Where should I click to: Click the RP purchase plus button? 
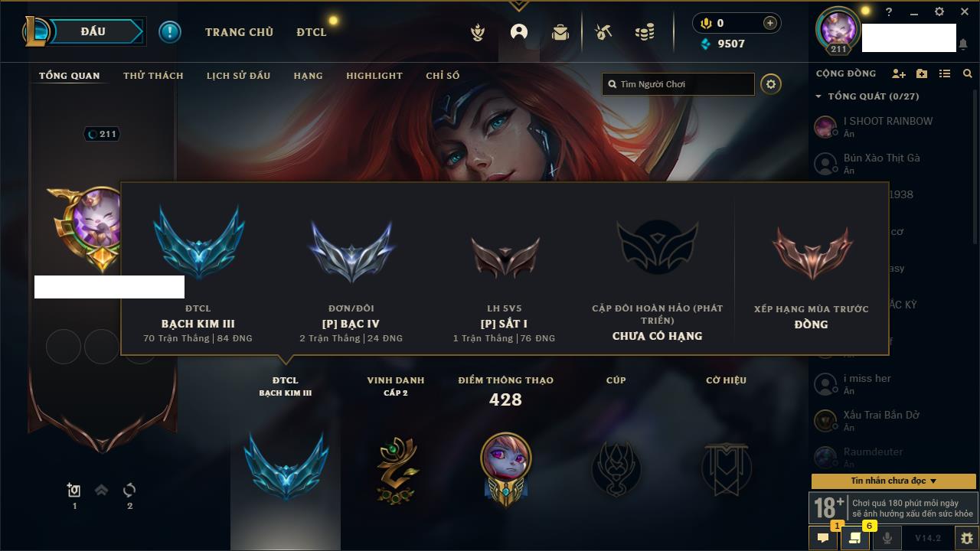coord(770,23)
